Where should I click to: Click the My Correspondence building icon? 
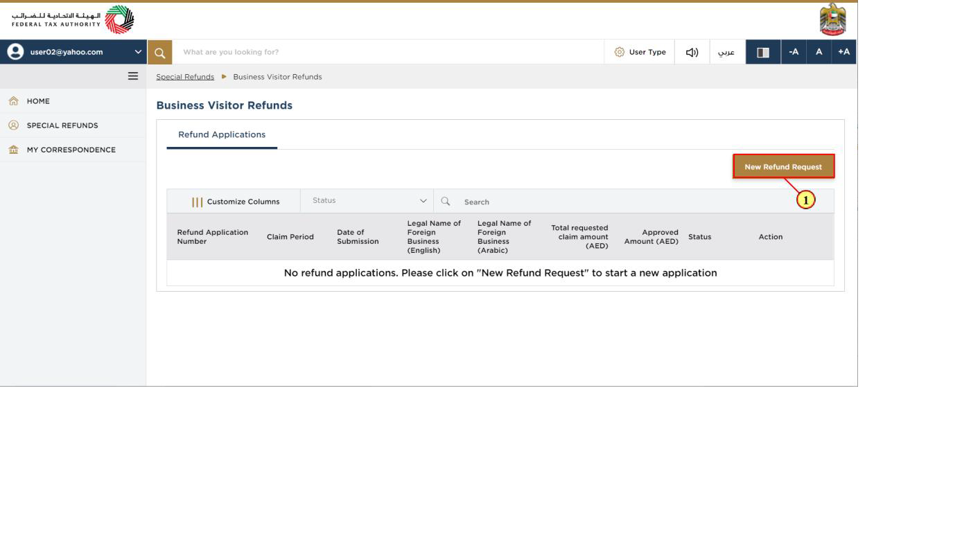[13, 150]
